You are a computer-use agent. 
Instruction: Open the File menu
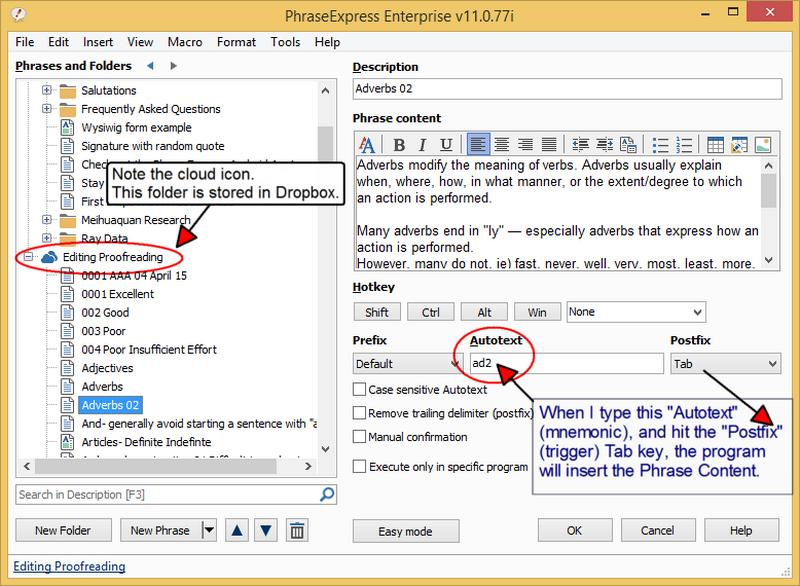pyautogui.click(x=24, y=42)
